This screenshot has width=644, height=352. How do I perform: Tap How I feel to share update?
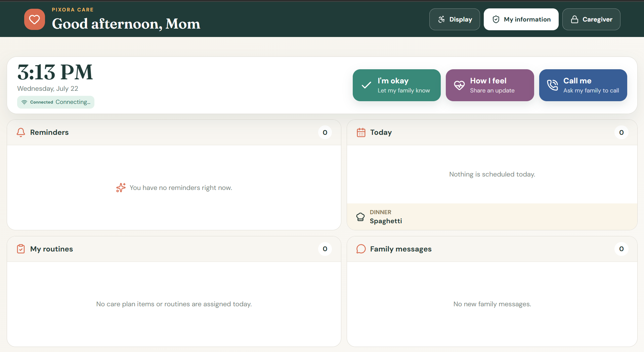click(490, 85)
